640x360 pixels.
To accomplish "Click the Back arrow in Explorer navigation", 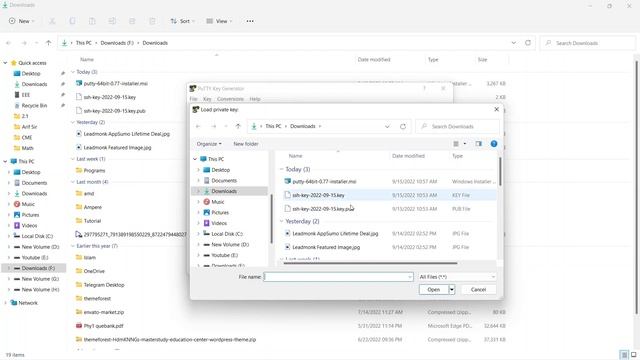I will click(9, 43).
